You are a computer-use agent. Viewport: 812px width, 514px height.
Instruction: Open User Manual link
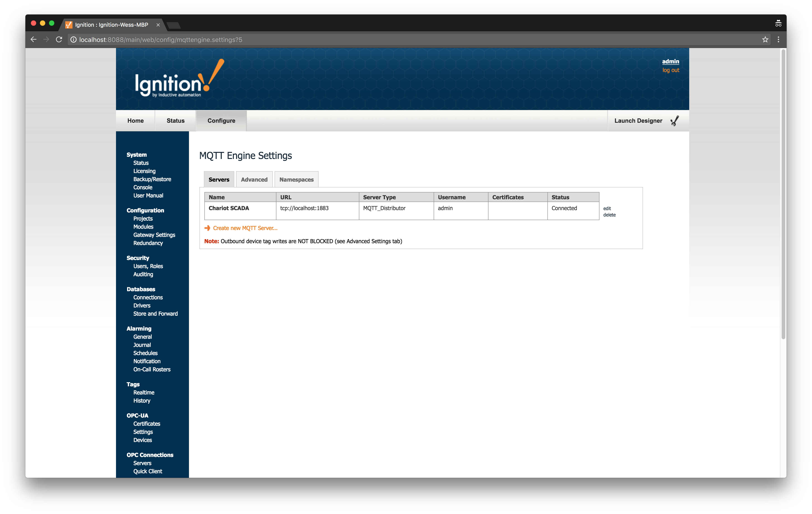[148, 195]
